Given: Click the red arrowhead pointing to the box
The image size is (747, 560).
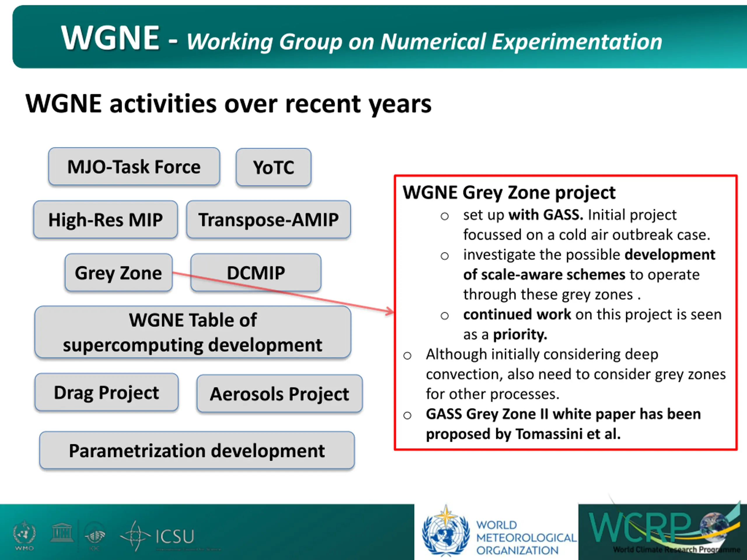Looking at the screenshot, I should 390,311.
